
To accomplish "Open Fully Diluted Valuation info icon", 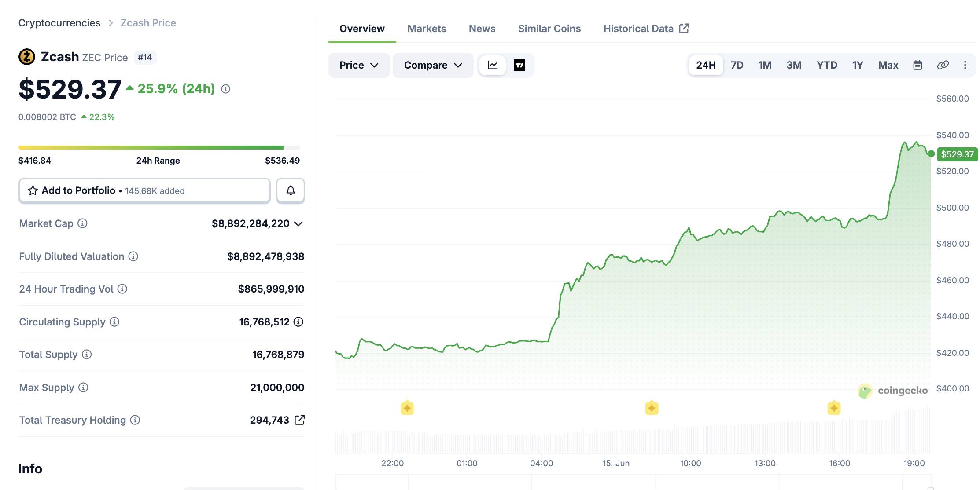I will click(x=133, y=256).
